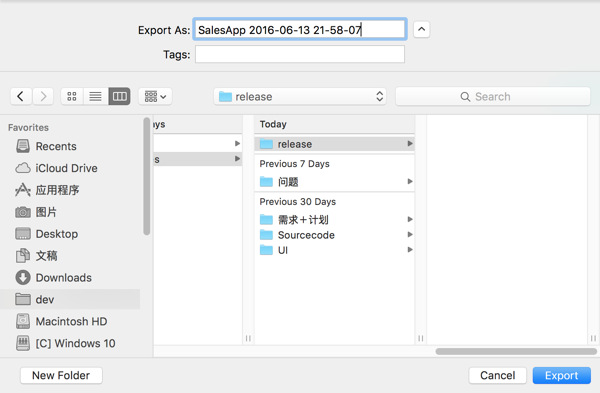Click the UI folder icon
Screen dimensions: 600x393
point(266,250)
